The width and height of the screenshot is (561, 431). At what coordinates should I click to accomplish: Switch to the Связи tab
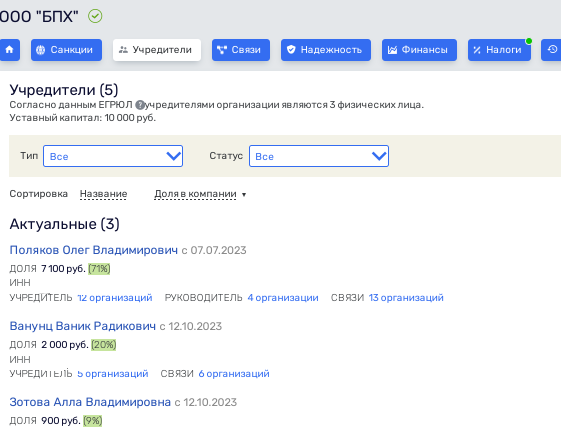[x=241, y=50]
